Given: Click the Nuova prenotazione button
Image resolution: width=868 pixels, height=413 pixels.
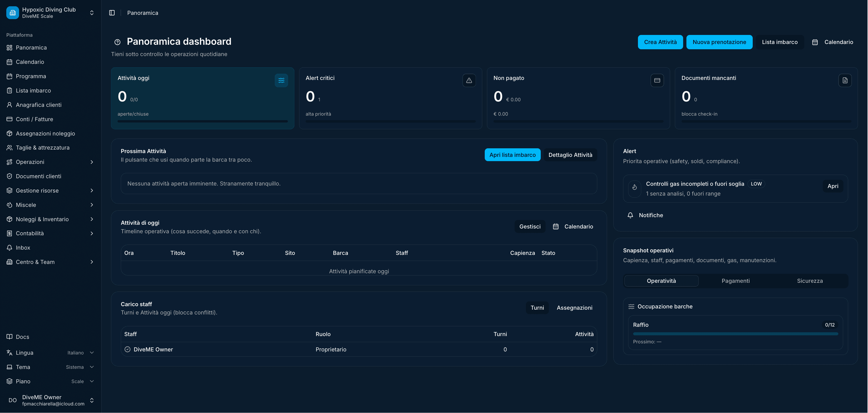Looking at the screenshot, I should click(x=719, y=42).
